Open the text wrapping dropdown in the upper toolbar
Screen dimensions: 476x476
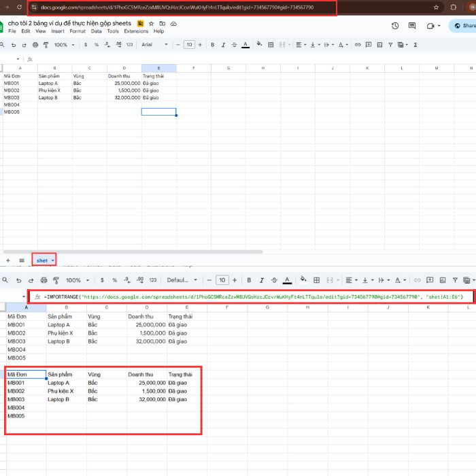[x=328, y=45]
